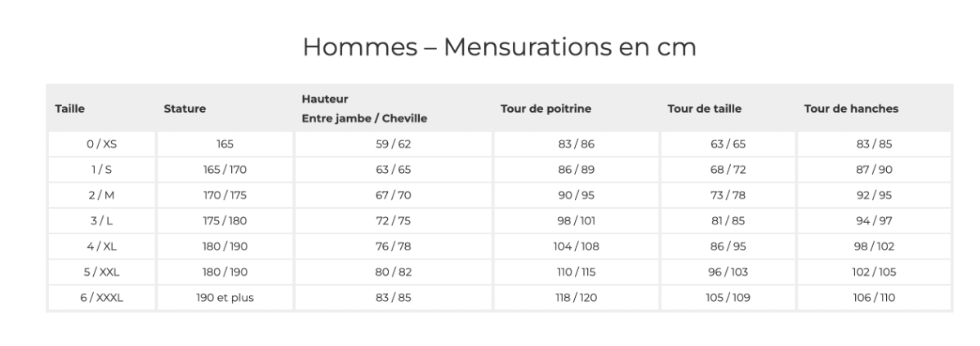The width and height of the screenshot is (980, 346).
Task: Click the Tour de taille header
Action: click(x=705, y=109)
